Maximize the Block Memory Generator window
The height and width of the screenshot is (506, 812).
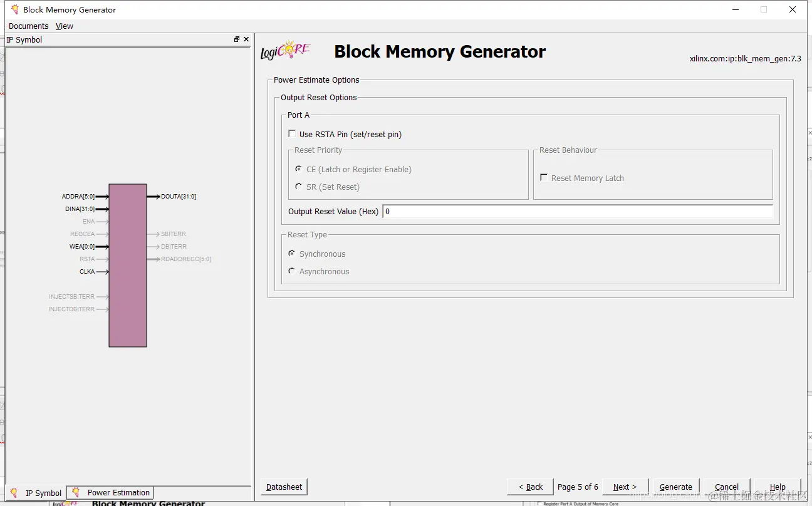click(764, 9)
